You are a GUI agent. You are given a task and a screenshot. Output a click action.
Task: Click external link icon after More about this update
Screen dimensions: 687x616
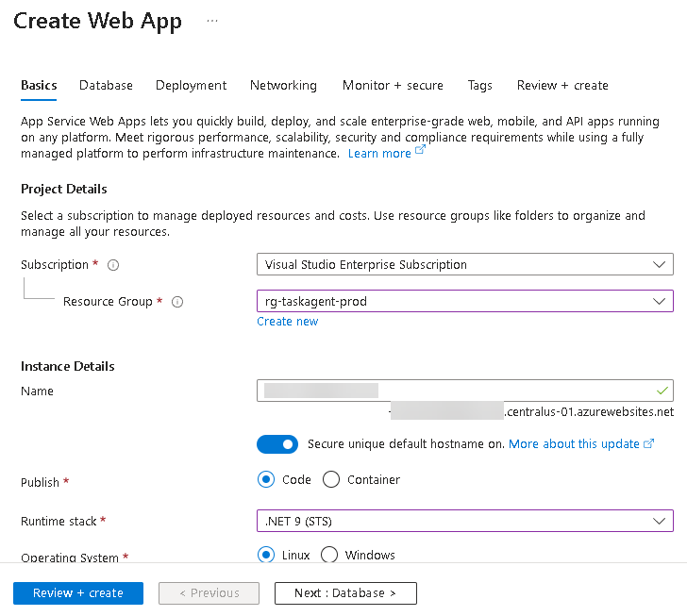(649, 443)
